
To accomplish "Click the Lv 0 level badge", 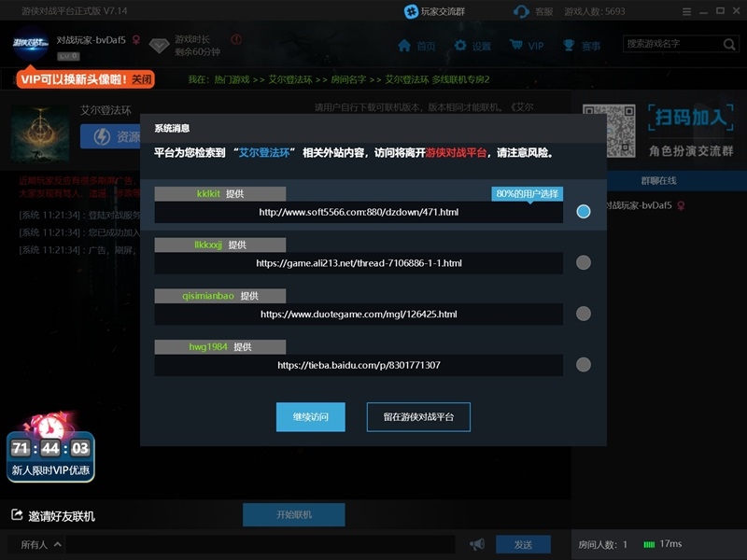I will point(68,56).
